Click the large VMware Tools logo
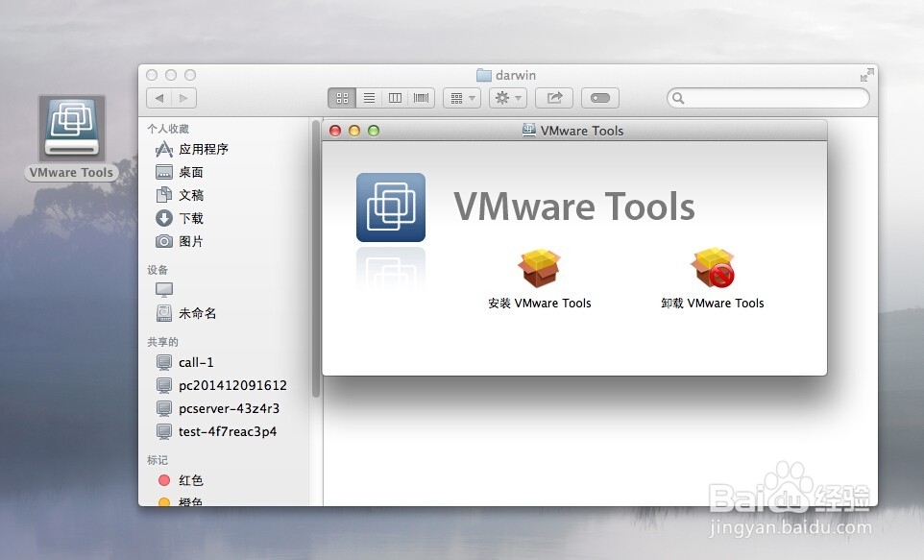Screen dimensions: 924x560 [x=391, y=207]
